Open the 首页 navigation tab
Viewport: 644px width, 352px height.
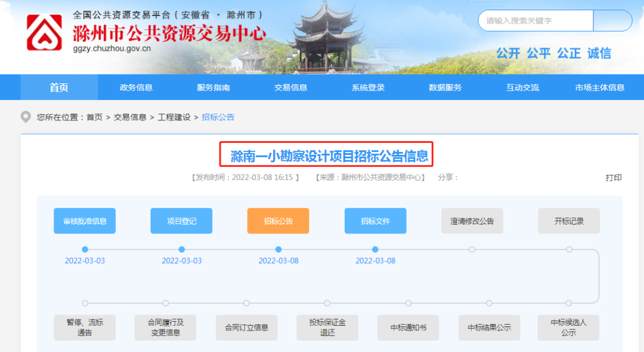pos(59,88)
